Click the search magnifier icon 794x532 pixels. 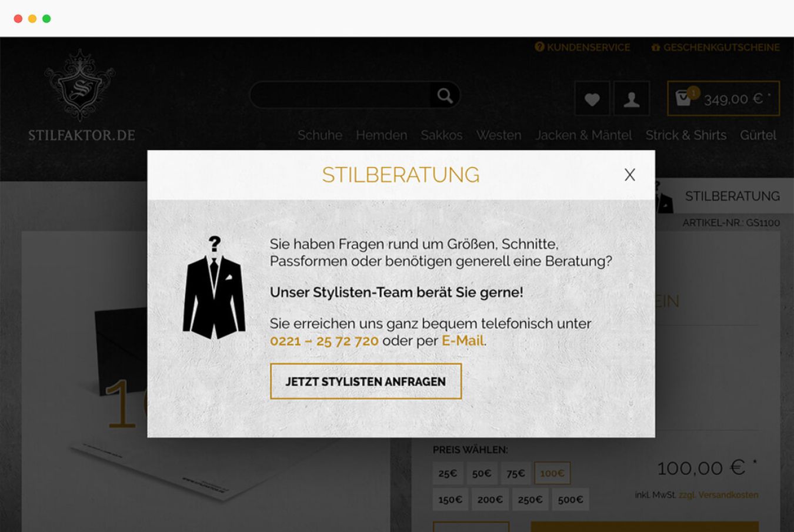445,96
